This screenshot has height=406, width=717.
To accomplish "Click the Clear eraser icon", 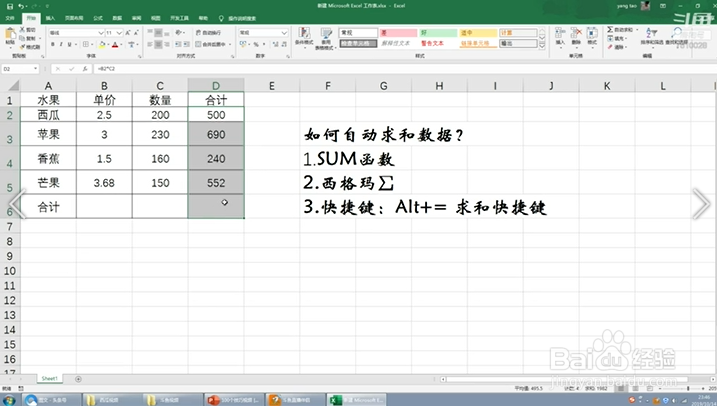I will coord(610,47).
